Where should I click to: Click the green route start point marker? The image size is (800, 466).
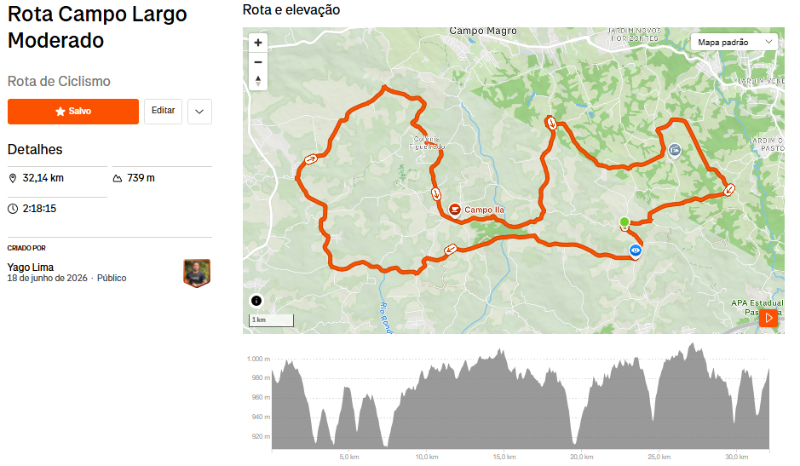click(x=624, y=222)
